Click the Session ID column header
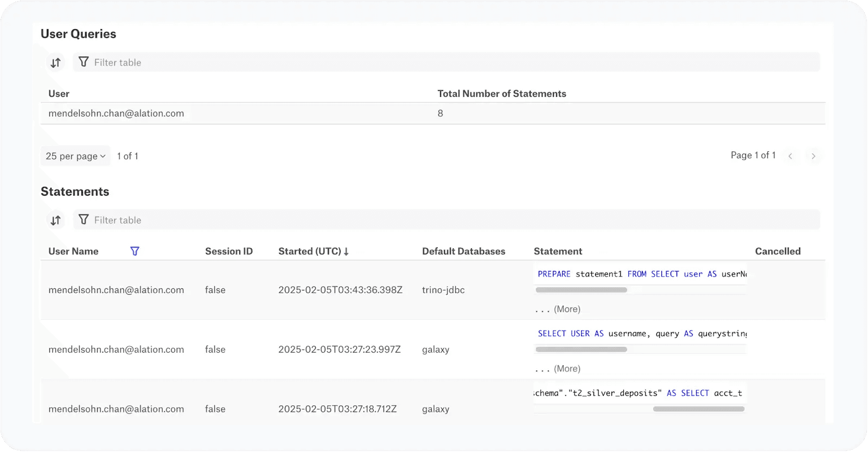 point(229,251)
